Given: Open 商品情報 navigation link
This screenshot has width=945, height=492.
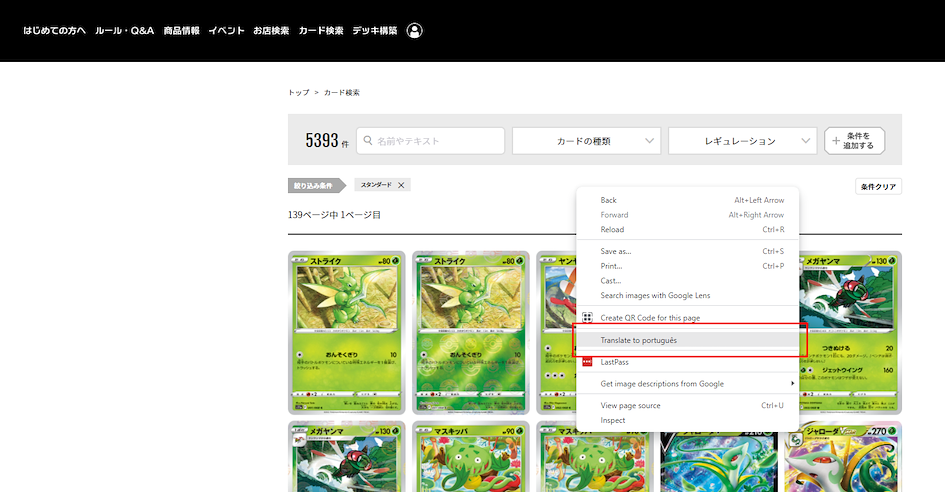Looking at the screenshot, I should 181,31.
